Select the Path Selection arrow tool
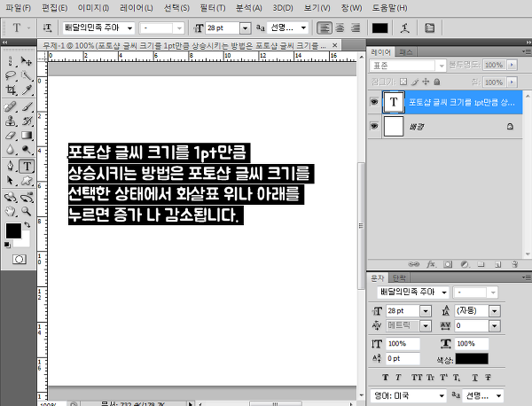This screenshot has width=532, height=406. (x=11, y=180)
